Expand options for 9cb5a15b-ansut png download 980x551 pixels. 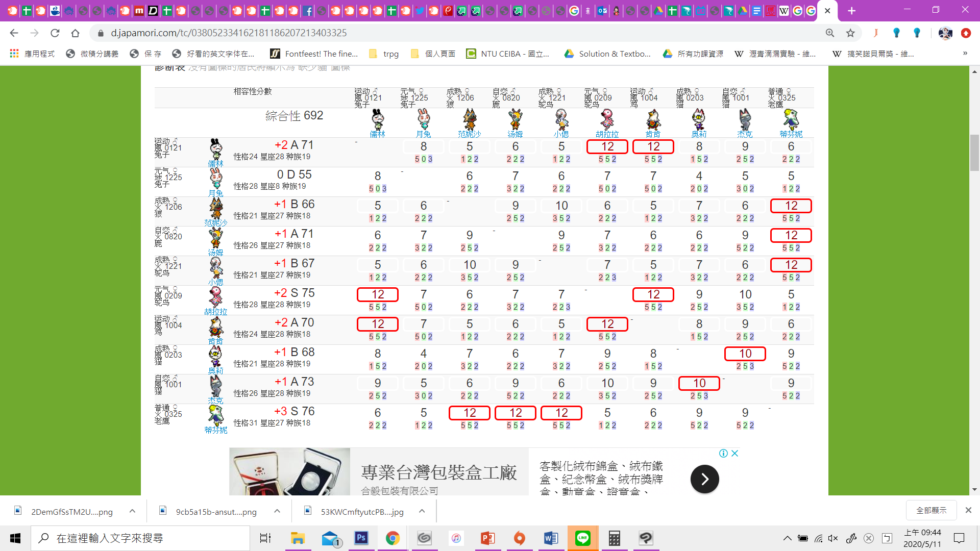click(277, 511)
